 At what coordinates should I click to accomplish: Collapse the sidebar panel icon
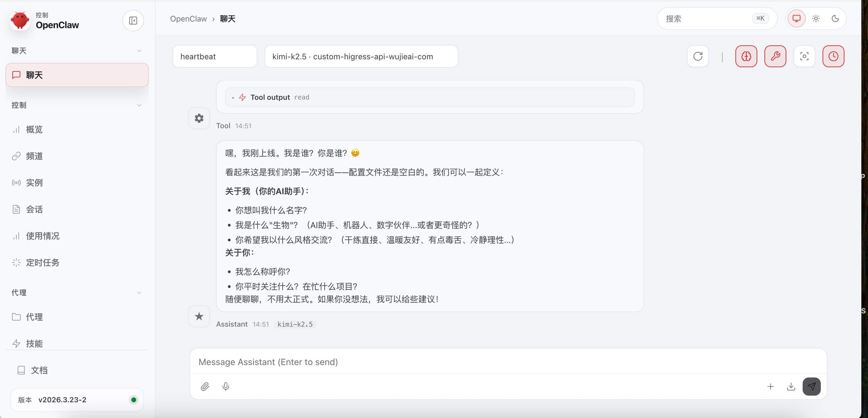[133, 21]
